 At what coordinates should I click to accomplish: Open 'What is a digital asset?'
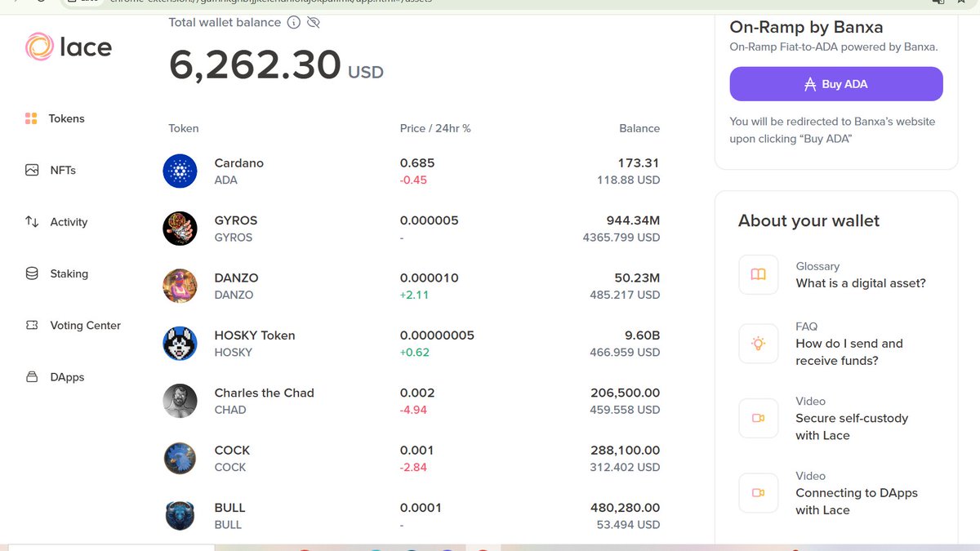click(861, 283)
